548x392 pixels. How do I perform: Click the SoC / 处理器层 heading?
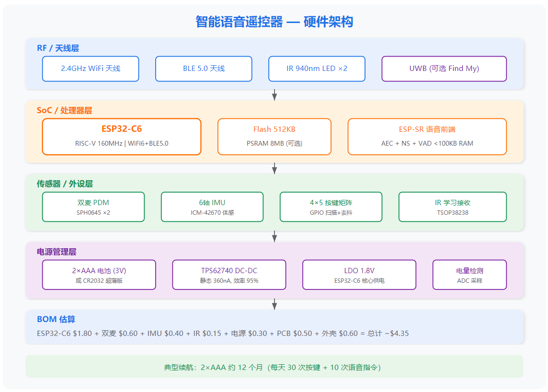click(64, 110)
